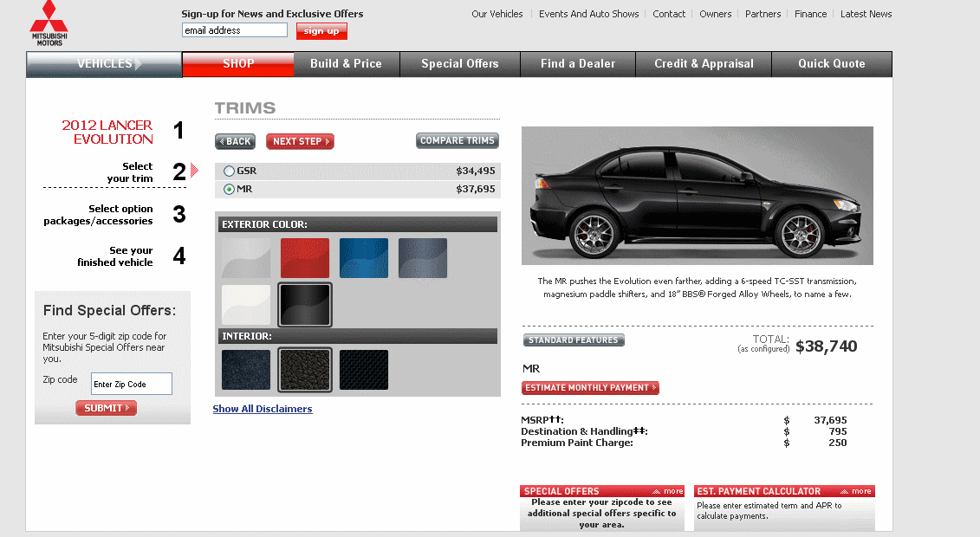Open the Quick Quote tab
980x537 pixels.
pos(832,64)
